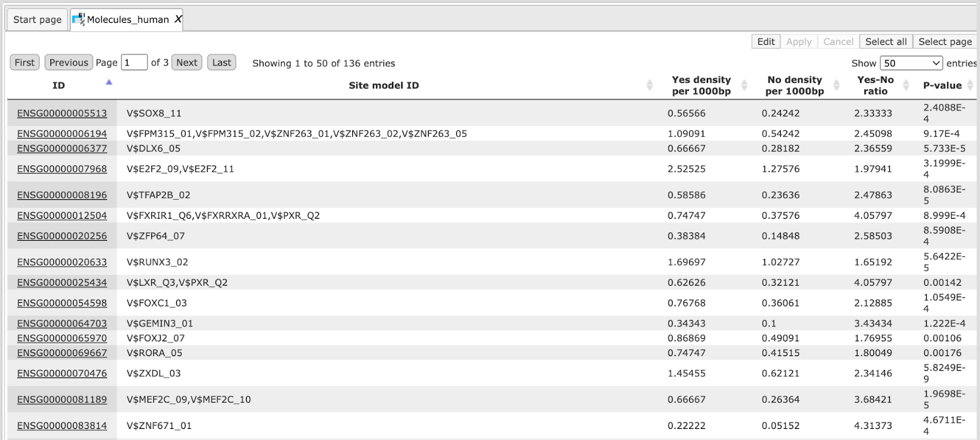The height and width of the screenshot is (440, 980).
Task: Open the ENSG00000005513 link
Action: (62, 113)
